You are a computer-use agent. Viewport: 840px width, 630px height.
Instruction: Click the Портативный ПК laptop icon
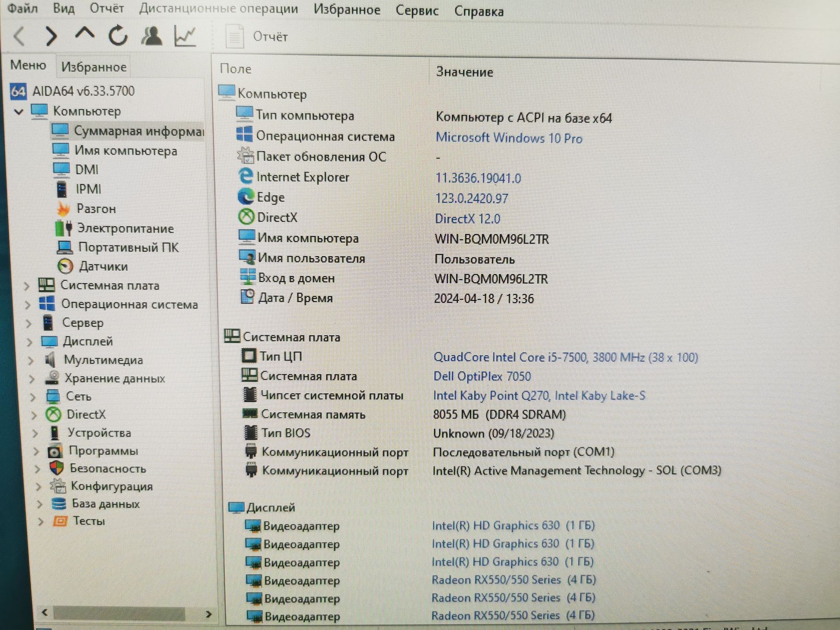pyautogui.click(x=64, y=247)
